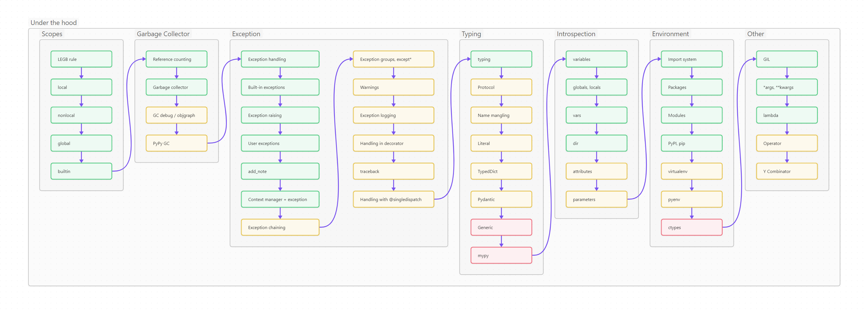This screenshot has height=314, width=868.
Task: Click the red mypy node
Action: [501, 255]
